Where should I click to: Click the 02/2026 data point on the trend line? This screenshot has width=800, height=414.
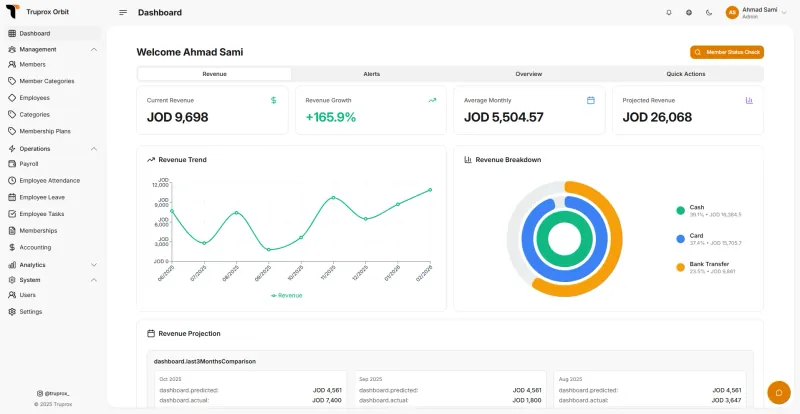[x=430, y=190]
